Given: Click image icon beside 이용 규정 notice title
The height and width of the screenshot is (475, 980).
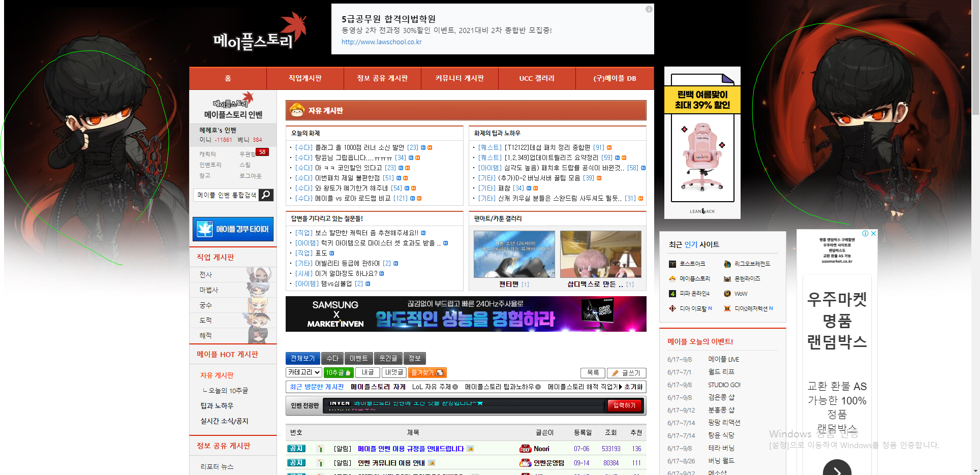Looking at the screenshot, I should pyautogui.click(x=470, y=449).
